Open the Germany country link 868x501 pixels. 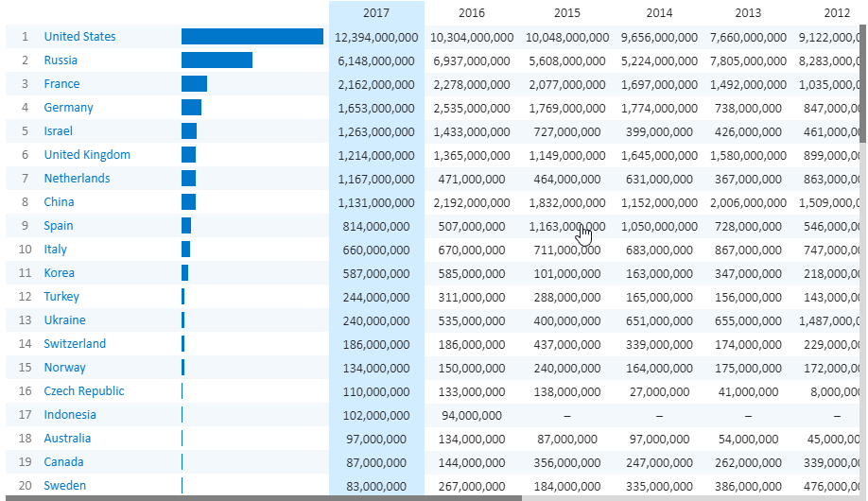[x=68, y=108]
